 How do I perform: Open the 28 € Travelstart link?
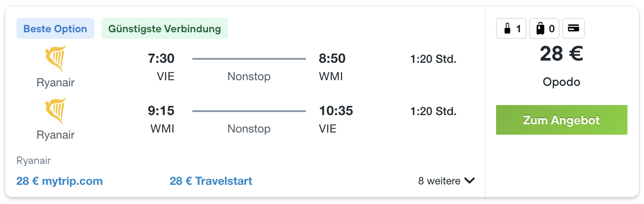point(211,181)
